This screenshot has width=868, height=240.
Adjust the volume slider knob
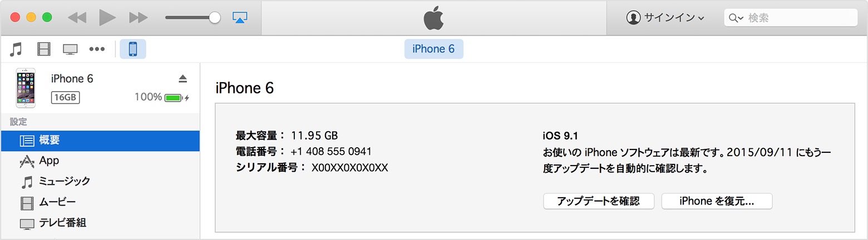[215, 18]
